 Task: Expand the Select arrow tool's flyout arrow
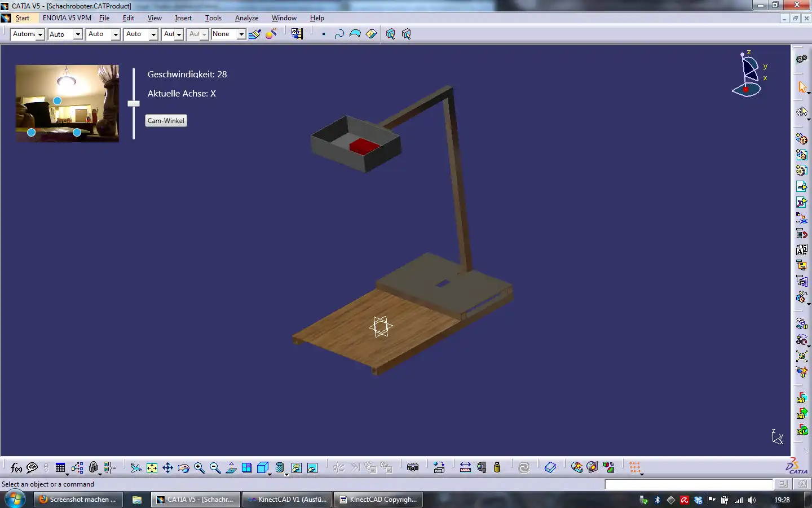[x=809, y=93]
